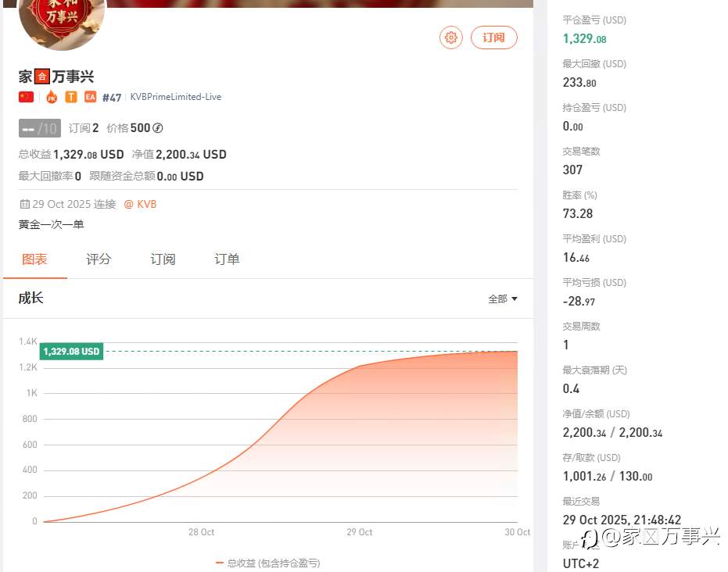
Task: Click the EA badge icon
Action: coord(90,97)
